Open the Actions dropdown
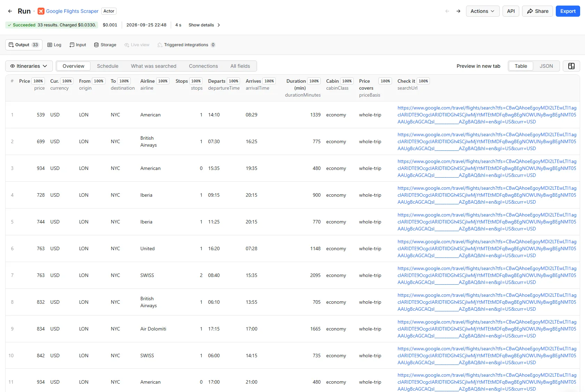Viewport: 585px width, 392px height. [x=483, y=11]
